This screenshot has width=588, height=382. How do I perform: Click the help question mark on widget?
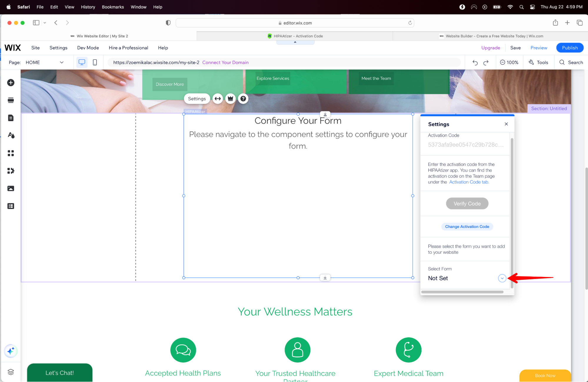click(243, 99)
